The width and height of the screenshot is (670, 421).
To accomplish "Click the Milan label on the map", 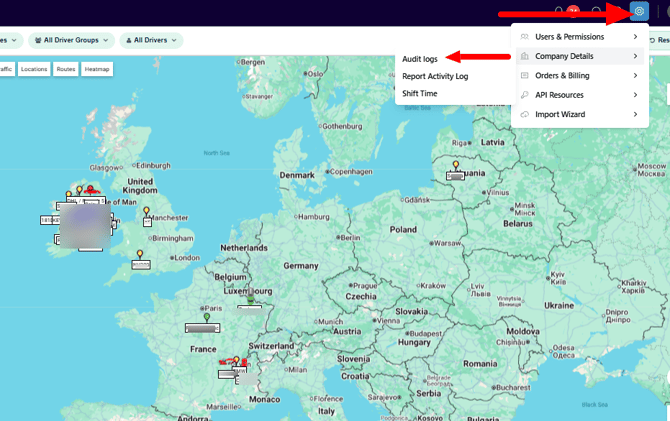I will pyautogui.click(x=297, y=370).
